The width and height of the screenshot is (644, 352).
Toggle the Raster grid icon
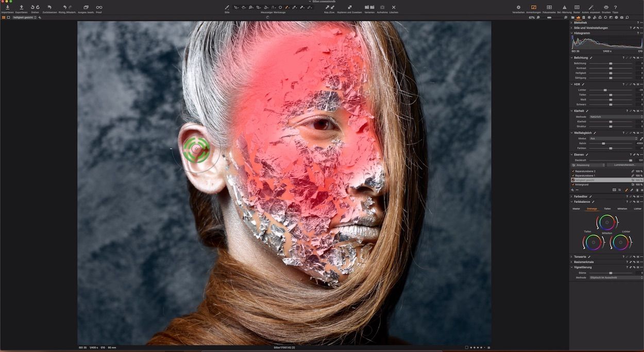577,7
